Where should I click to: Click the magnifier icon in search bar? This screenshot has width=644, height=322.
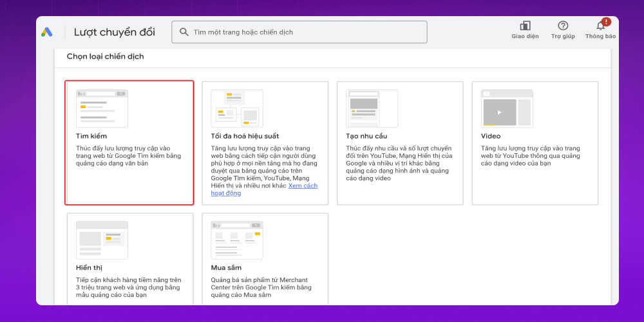[184, 32]
